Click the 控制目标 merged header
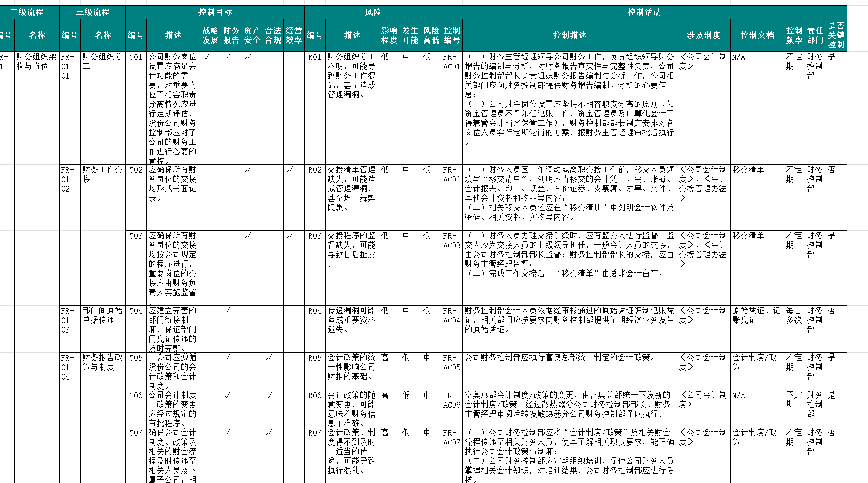Viewport: 868px width, 483px height. coord(215,12)
